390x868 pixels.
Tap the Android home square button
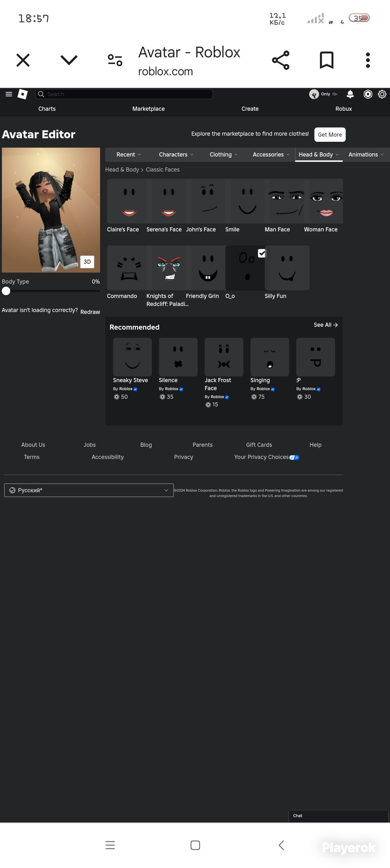click(x=195, y=845)
